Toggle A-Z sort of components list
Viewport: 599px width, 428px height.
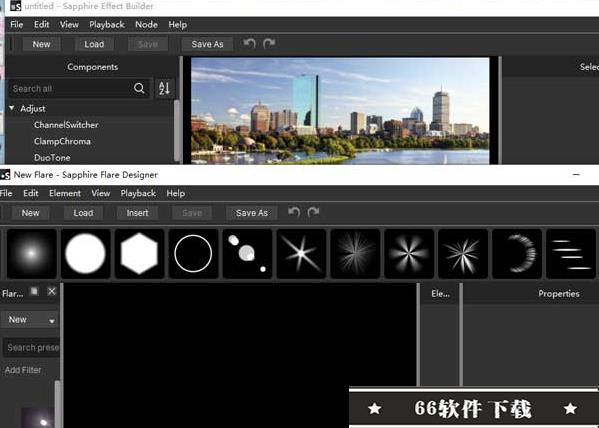165,88
